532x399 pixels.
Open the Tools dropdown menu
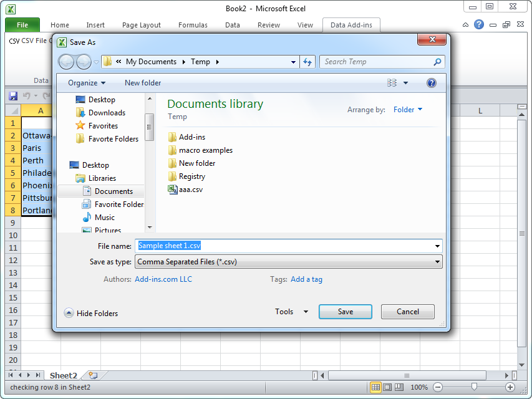point(291,312)
